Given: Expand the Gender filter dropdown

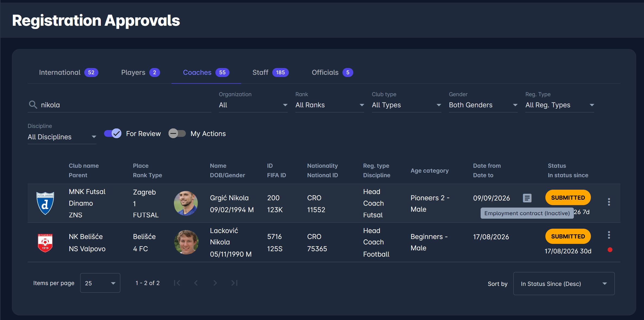Looking at the screenshot, I should tap(483, 105).
